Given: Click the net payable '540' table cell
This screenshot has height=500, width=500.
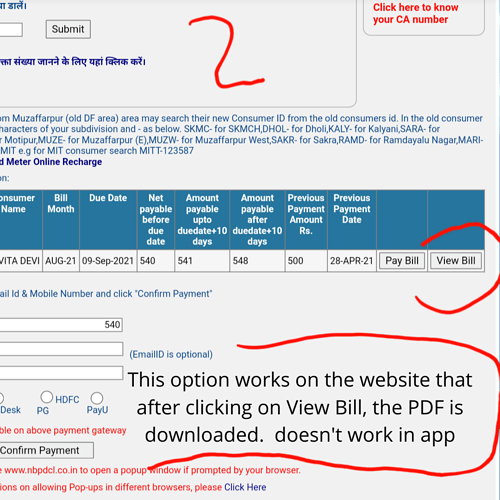Looking at the screenshot, I should point(156,261).
